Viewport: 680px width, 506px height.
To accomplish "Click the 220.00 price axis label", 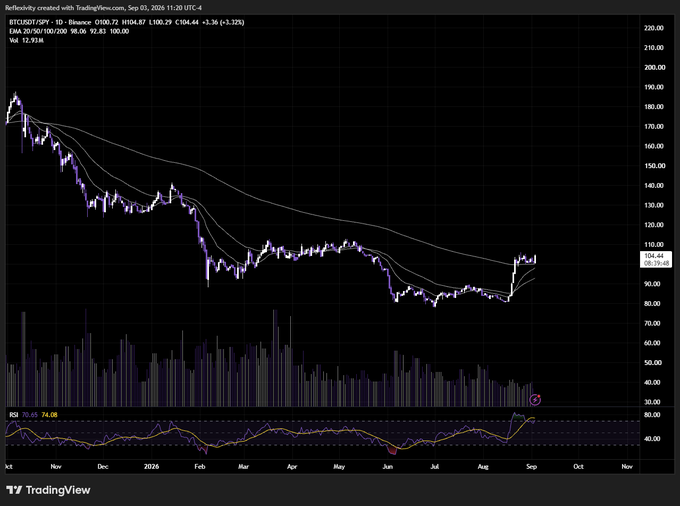I will tap(654, 28).
